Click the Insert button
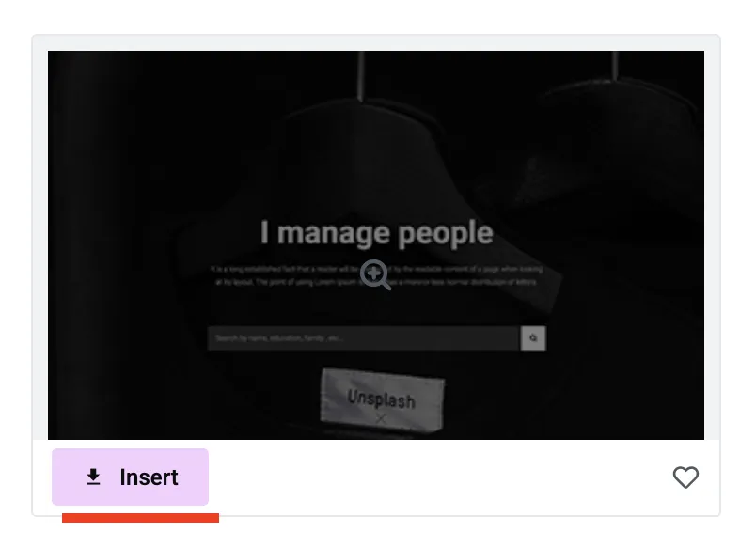 click(x=130, y=477)
